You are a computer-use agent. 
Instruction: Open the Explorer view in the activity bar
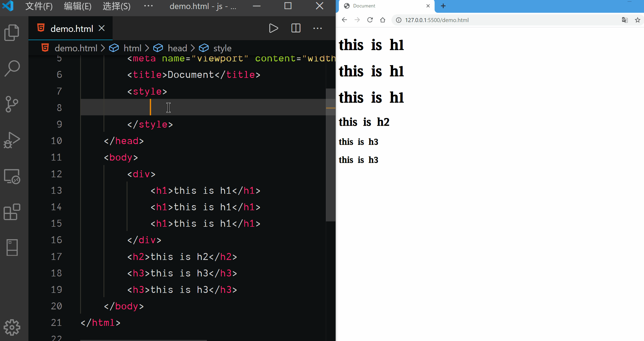click(12, 33)
